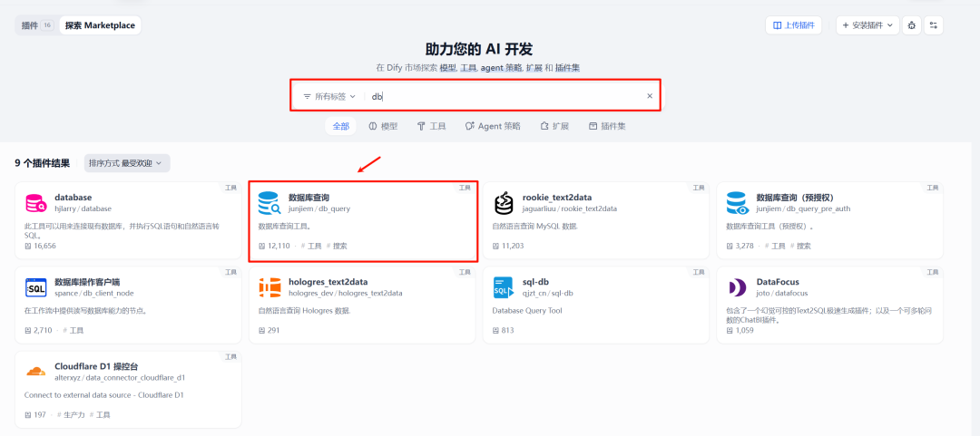Screen dimensions: 980x436
Task: Select the 模型 category filter
Action: [383, 126]
